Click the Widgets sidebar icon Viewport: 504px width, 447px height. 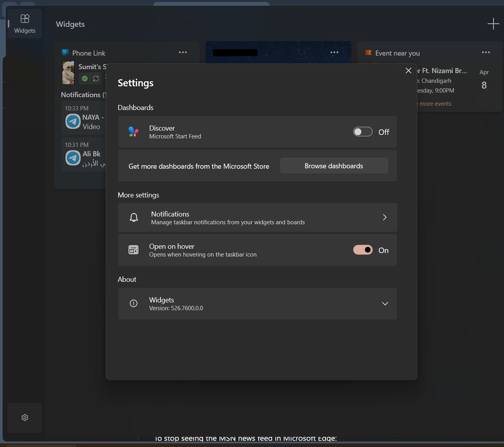pos(25,23)
